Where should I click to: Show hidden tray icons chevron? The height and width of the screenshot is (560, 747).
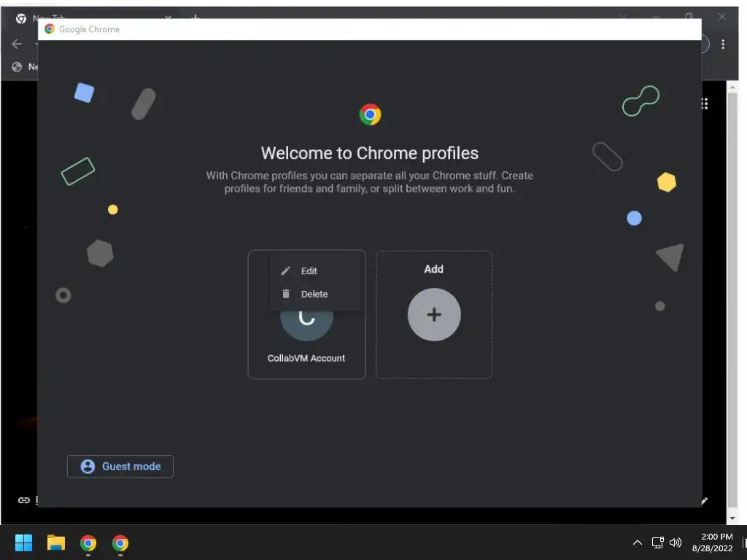(638, 542)
